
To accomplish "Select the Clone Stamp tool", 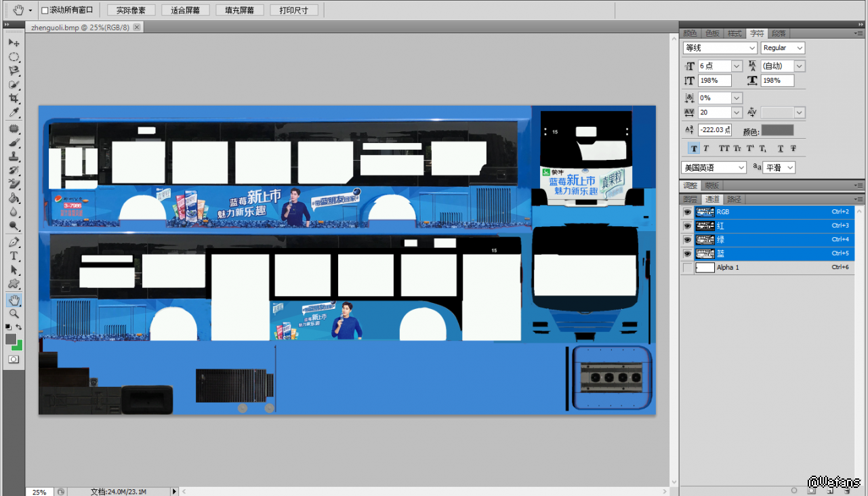I will (14, 157).
